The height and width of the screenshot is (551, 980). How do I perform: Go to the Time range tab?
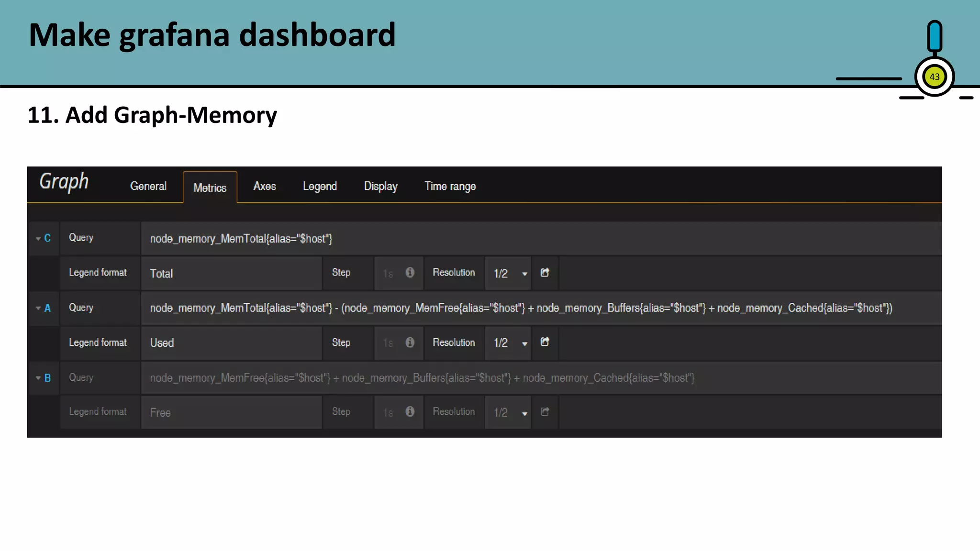(450, 187)
